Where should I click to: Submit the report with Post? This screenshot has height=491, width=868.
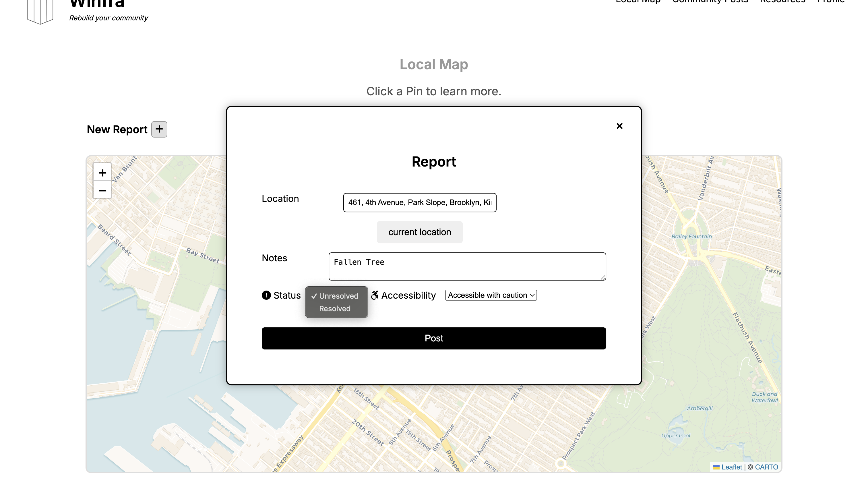click(x=434, y=338)
